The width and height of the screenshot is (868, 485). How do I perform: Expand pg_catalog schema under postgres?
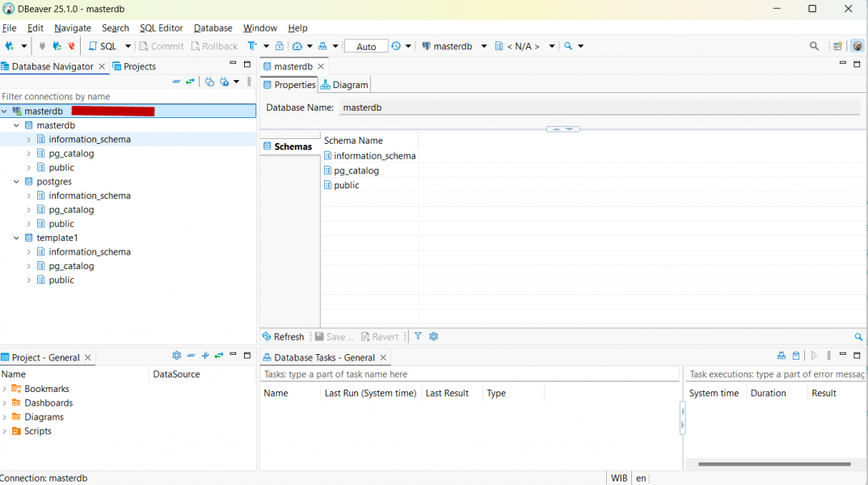click(x=29, y=210)
